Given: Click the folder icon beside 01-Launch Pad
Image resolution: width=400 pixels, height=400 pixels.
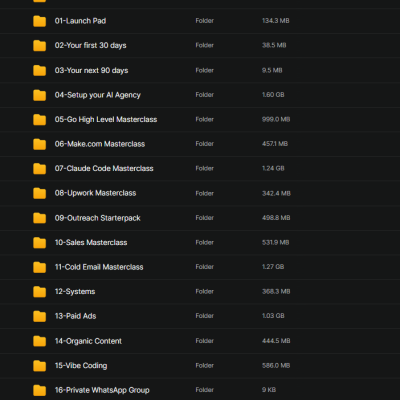Looking at the screenshot, I should [x=39, y=21].
